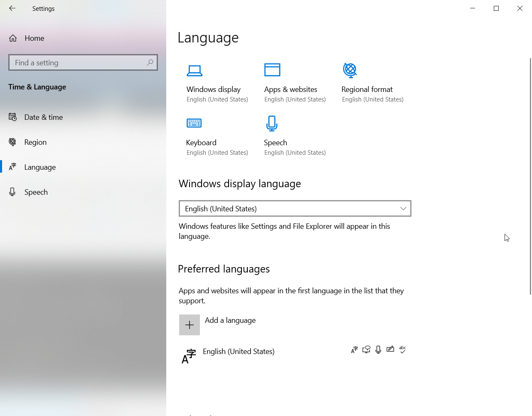
Task: Select Language in the sidebar
Action: click(83, 167)
